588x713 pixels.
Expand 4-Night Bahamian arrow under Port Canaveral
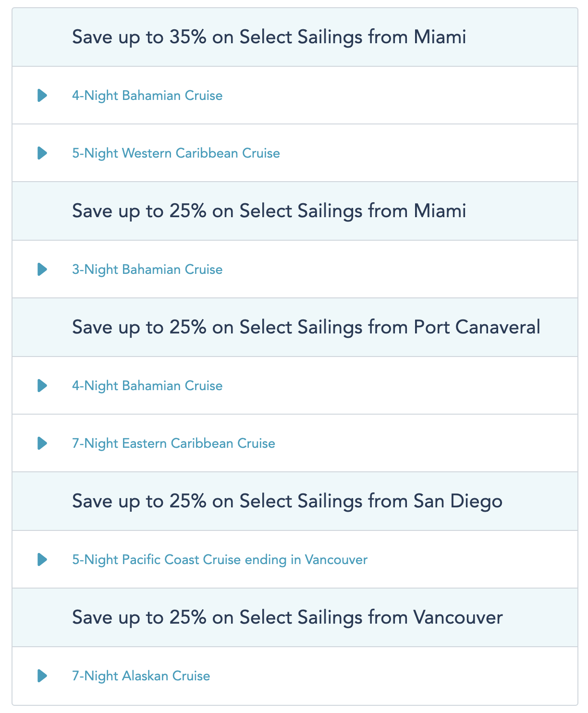point(42,386)
